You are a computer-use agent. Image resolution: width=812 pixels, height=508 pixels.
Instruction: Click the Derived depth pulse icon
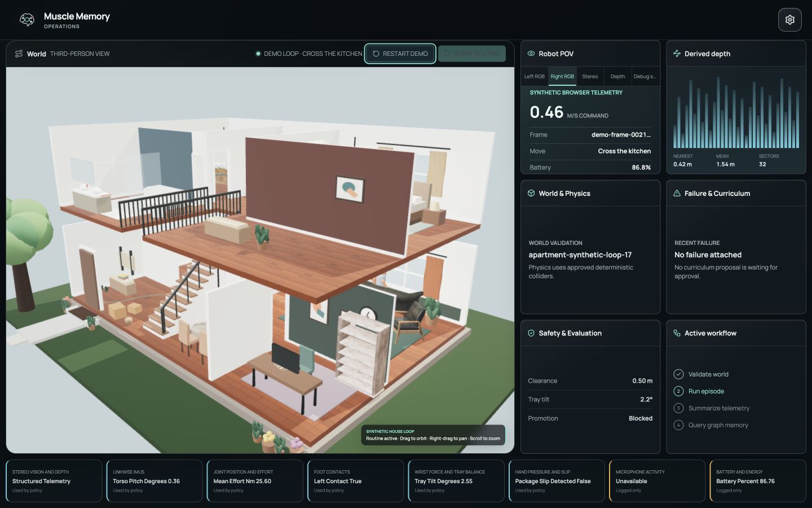[677, 54]
